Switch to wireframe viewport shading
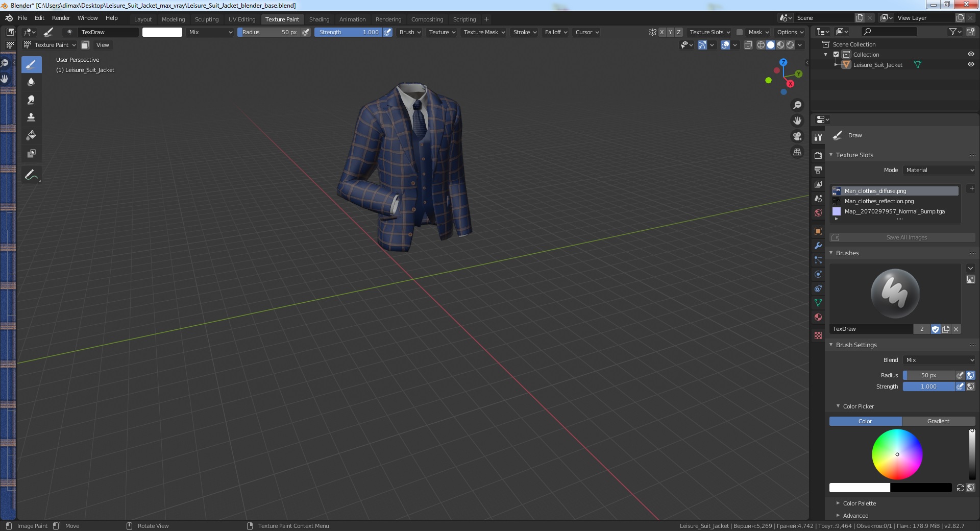980x531 pixels. coord(761,45)
